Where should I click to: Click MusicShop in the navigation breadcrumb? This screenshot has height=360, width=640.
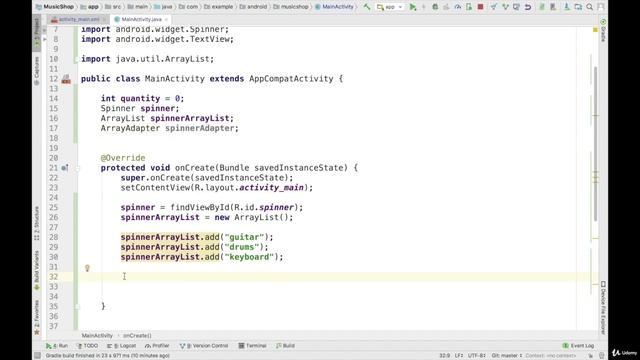[55, 7]
